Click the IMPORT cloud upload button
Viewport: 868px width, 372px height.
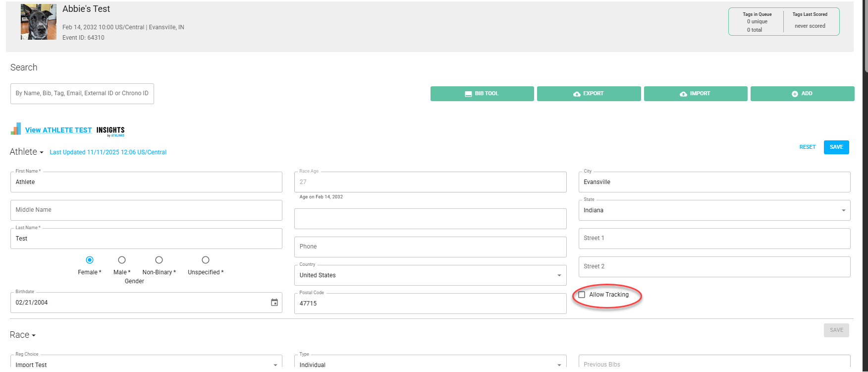[695, 94]
